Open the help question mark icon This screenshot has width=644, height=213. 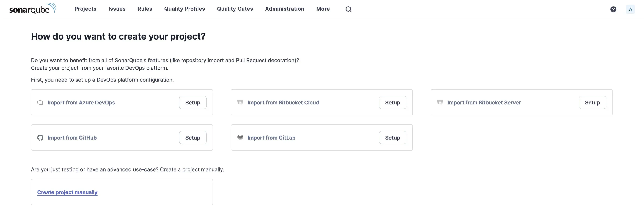pos(613,9)
